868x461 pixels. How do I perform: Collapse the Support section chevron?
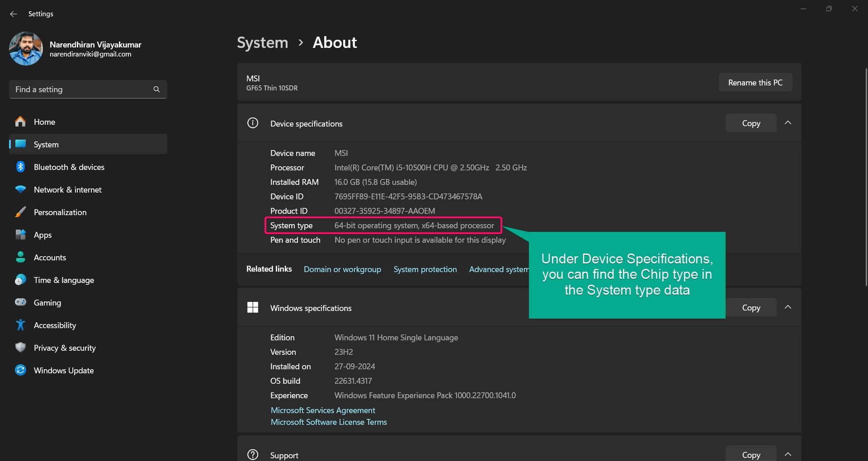click(788, 454)
